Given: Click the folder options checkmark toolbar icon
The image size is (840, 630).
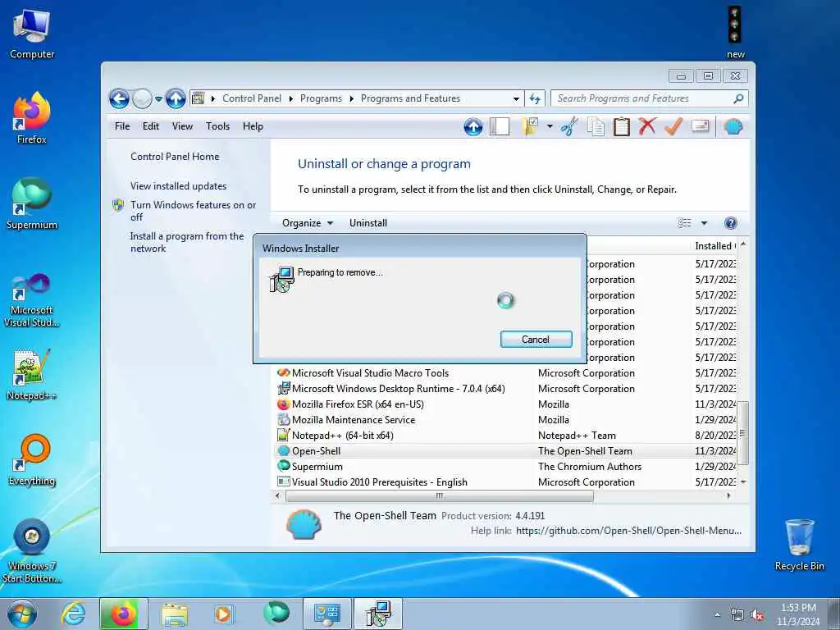Looking at the screenshot, I should 530,127.
